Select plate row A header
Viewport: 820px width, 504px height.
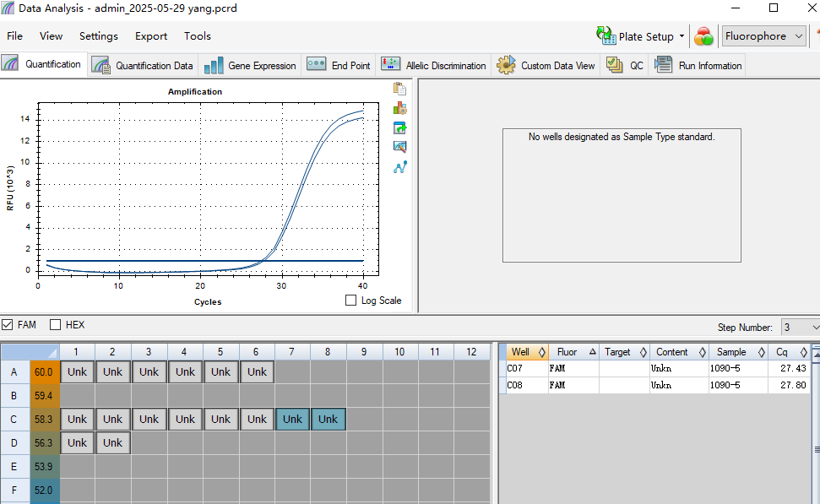click(x=14, y=371)
